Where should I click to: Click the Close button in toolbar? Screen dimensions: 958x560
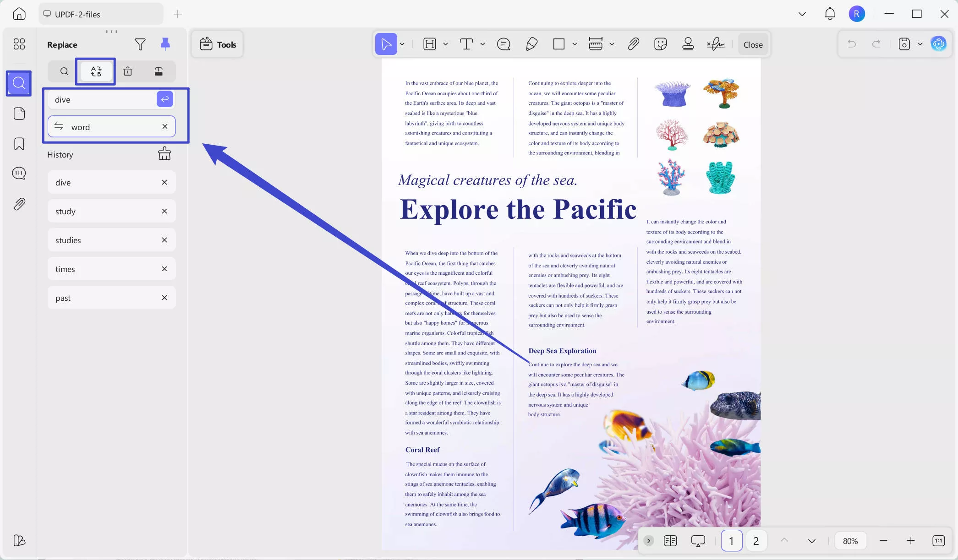tap(753, 44)
